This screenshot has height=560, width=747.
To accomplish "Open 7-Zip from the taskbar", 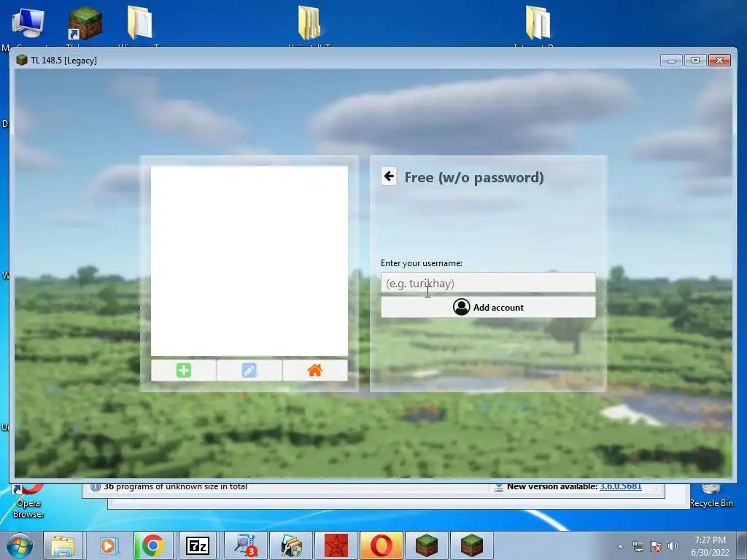I will [x=197, y=545].
